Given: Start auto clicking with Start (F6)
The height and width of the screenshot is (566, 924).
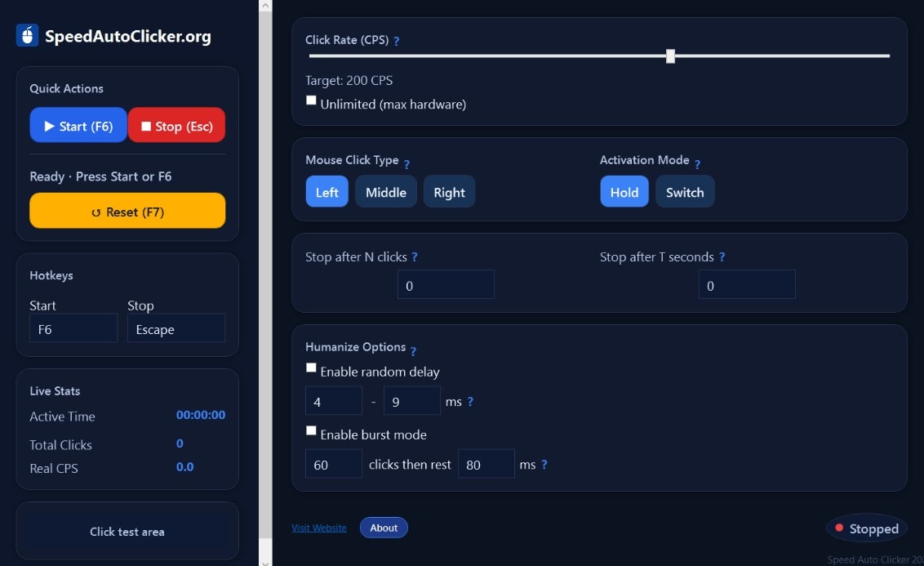Looking at the screenshot, I should coord(78,125).
